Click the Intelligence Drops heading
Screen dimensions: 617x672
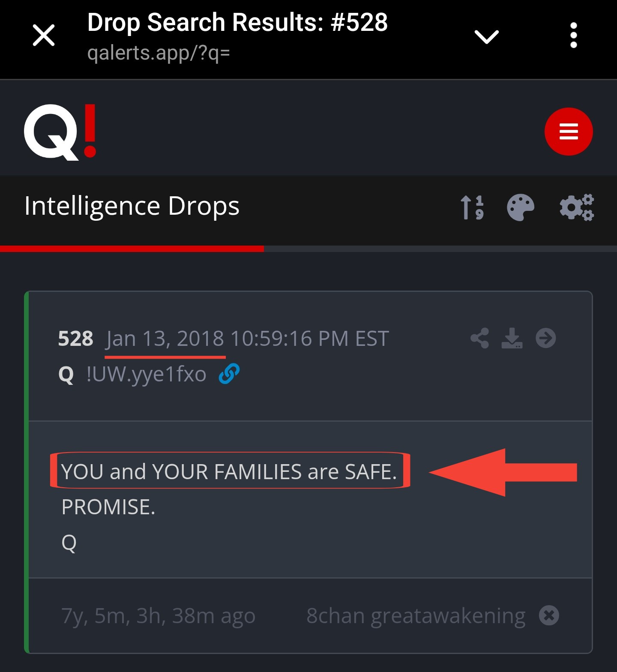132,206
